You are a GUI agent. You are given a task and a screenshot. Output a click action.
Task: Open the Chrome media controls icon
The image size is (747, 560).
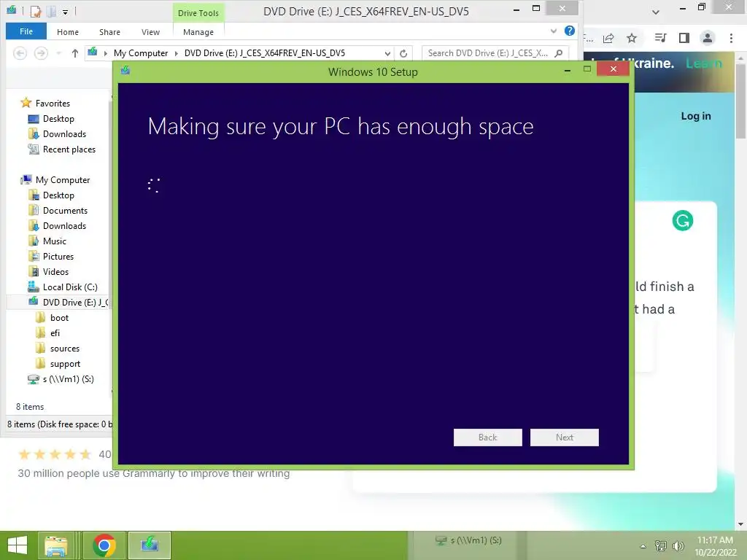660,38
